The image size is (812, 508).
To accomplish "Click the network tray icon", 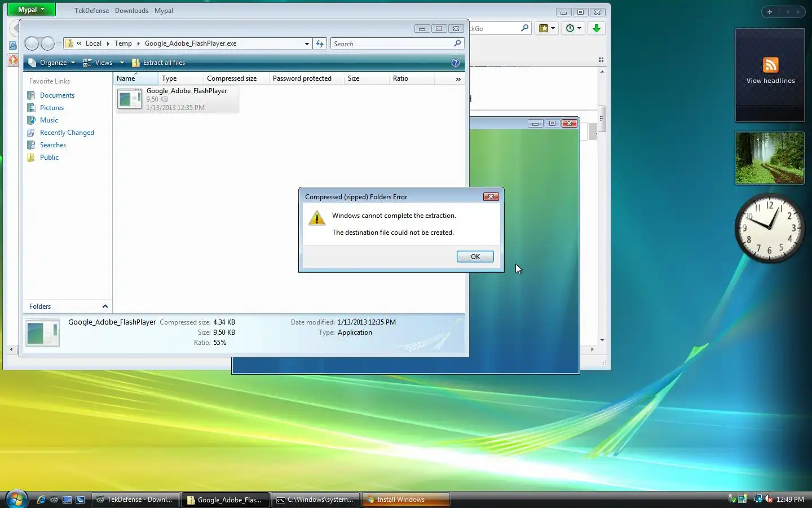I will pyautogui.click(x=758, y=499).
